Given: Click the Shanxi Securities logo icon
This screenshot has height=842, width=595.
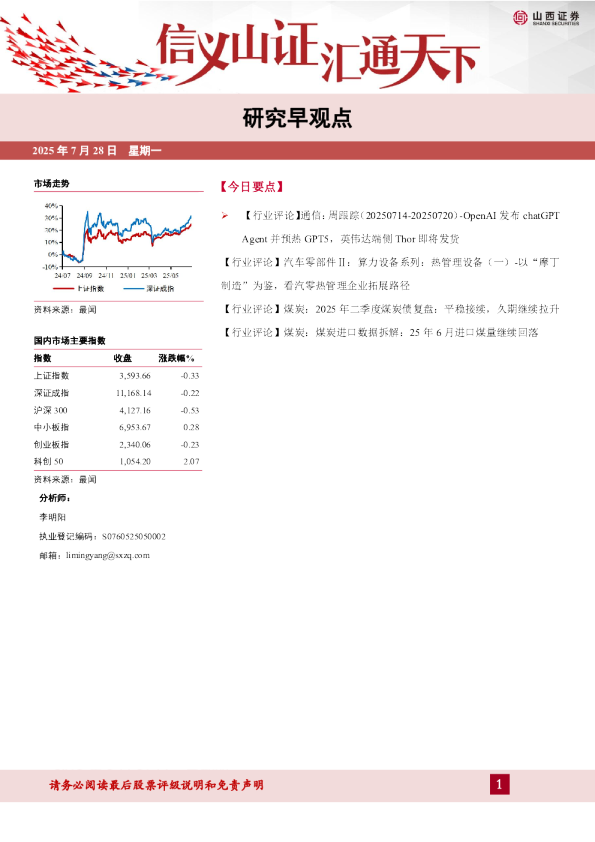Looking at the screenshot, I should [520, 17].
